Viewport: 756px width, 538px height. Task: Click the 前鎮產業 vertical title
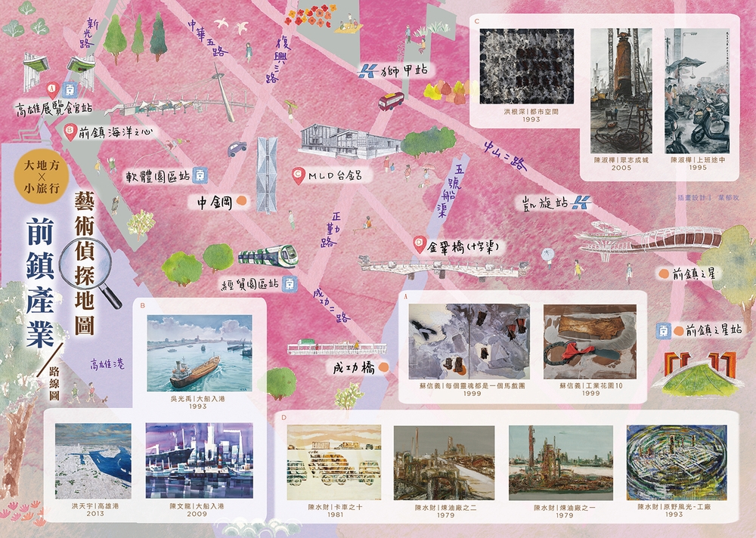(x=41, y=282)
